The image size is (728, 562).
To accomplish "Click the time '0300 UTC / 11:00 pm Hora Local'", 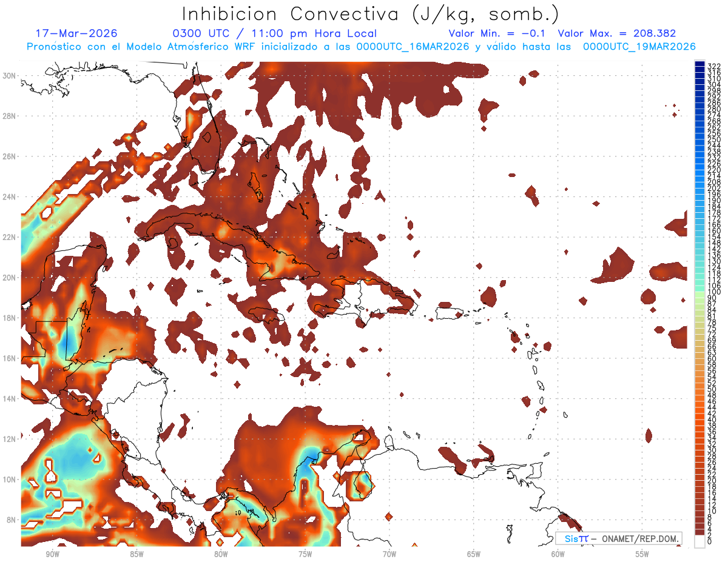I will (x=275, y=33).
